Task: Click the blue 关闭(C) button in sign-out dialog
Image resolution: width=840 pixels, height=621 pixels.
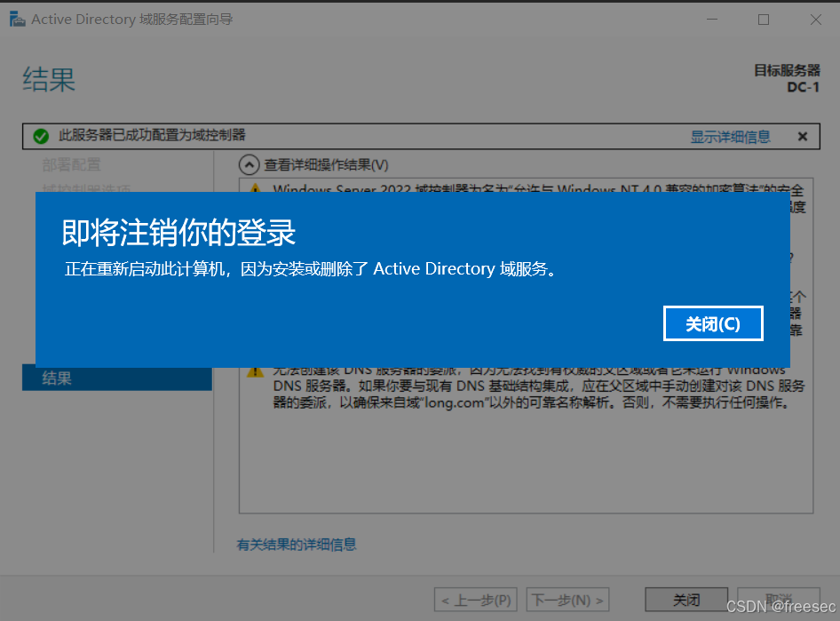Action: click(x=713, y=323)
